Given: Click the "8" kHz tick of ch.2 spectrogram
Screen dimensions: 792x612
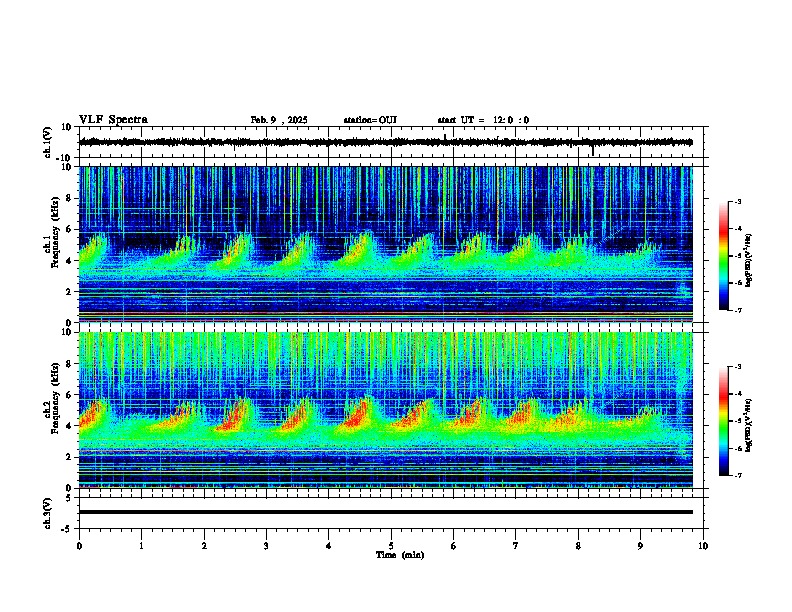Looking at the screenshot, I should (x=70, y=364).
